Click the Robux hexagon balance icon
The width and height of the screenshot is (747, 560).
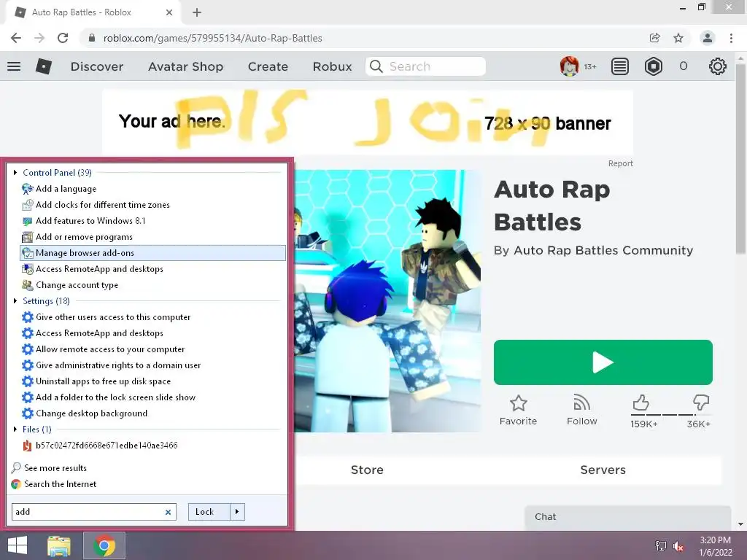(x=653, y=66)
